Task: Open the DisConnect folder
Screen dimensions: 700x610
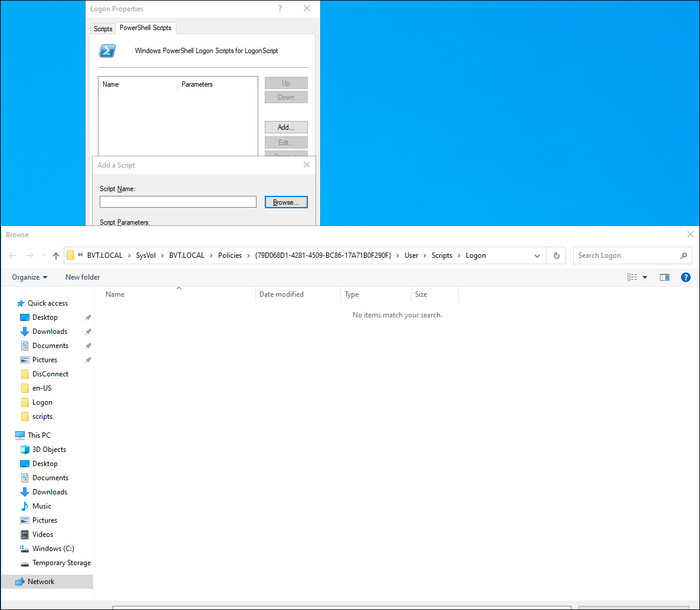Action: (x=50, y=374)
